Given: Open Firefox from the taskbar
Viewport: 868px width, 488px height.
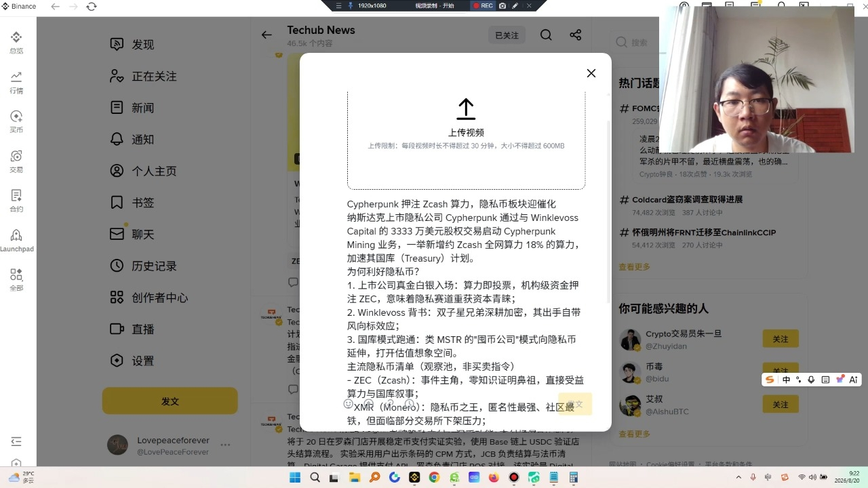Looking at the screenshot, I should pyautogui.click(x=494, y=478).
